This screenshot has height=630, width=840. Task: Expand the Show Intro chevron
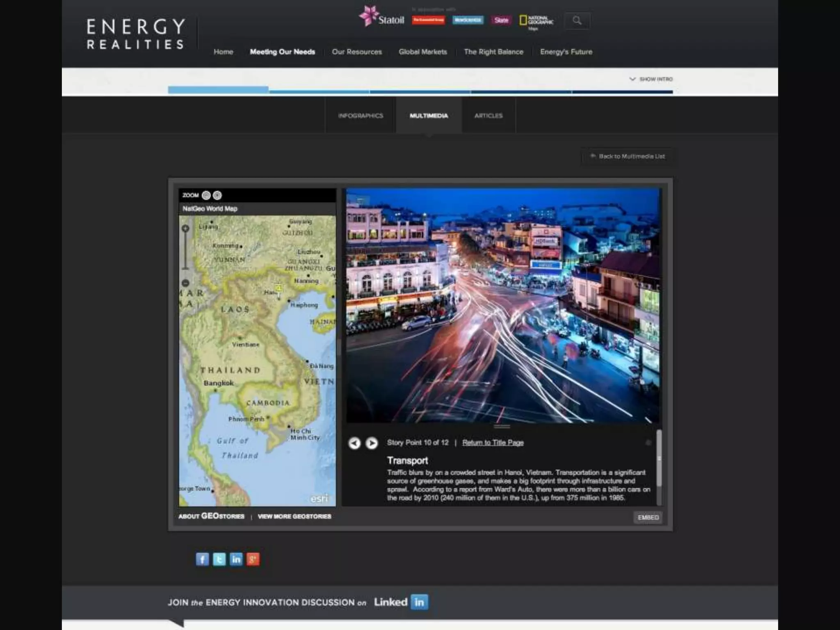[x=632, y=79]
